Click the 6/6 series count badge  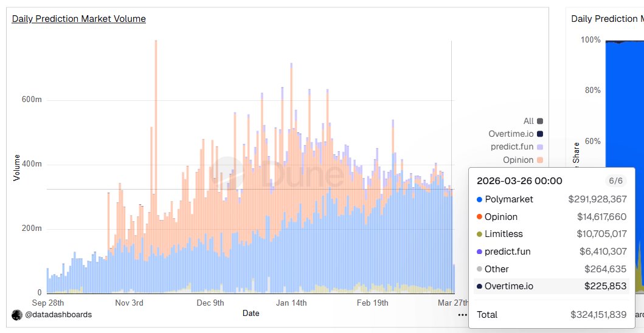click(615, 181)
